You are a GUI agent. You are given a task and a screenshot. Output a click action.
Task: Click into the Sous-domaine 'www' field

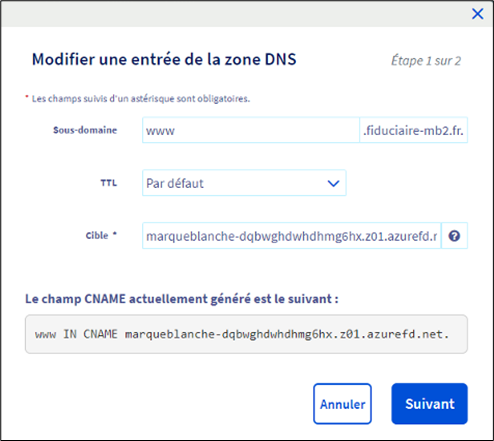coord(251,130)
